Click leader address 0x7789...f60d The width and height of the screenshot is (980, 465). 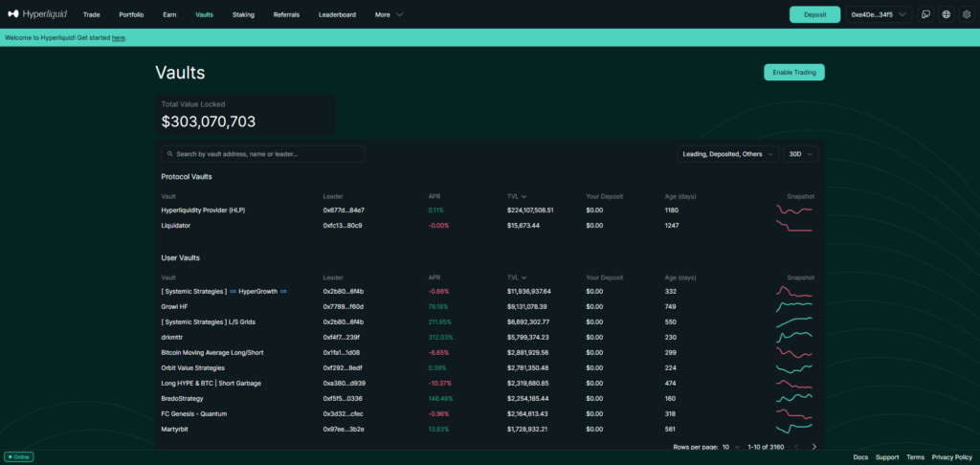(344, 307)
